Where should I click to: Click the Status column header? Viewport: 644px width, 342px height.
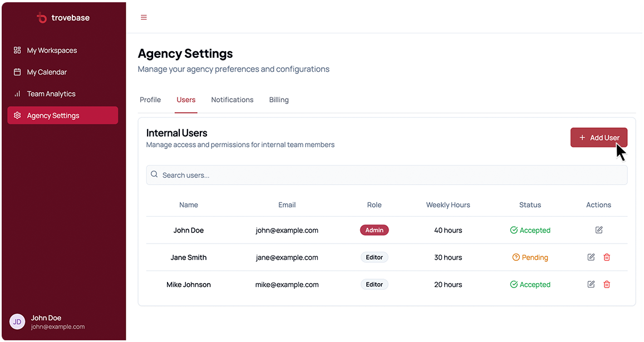coord(530,205)
